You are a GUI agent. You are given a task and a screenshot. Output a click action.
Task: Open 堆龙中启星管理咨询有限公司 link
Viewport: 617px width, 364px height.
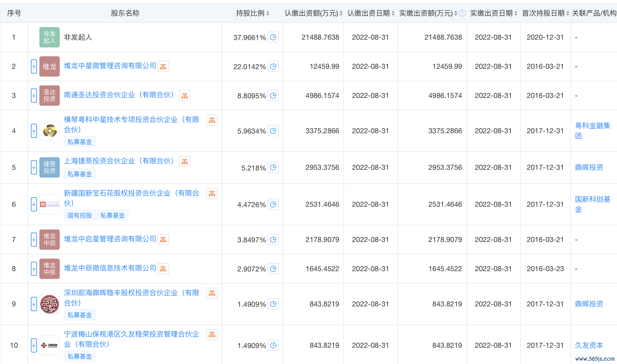[110, 239]
